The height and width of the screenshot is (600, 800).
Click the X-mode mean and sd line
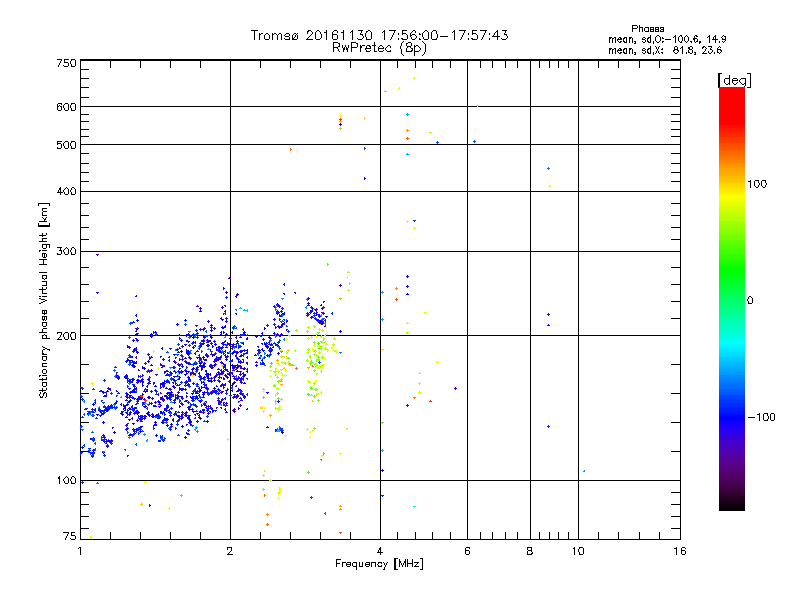(x=665, y=49)
